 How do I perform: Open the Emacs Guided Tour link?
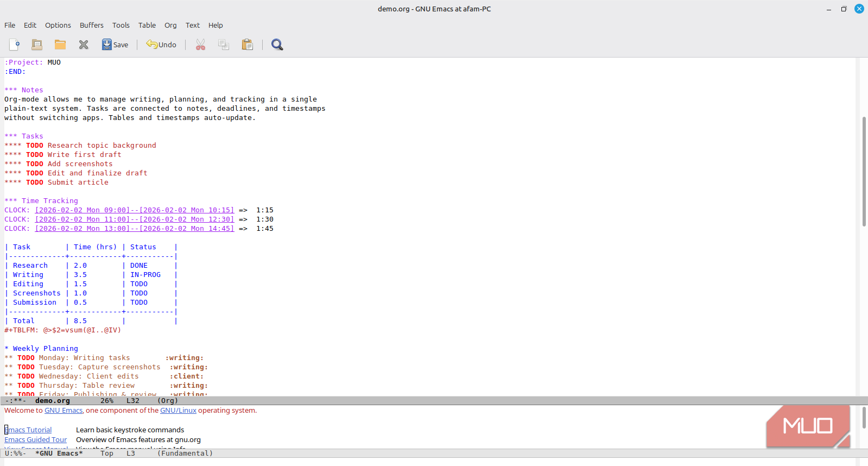coord(36,440)
